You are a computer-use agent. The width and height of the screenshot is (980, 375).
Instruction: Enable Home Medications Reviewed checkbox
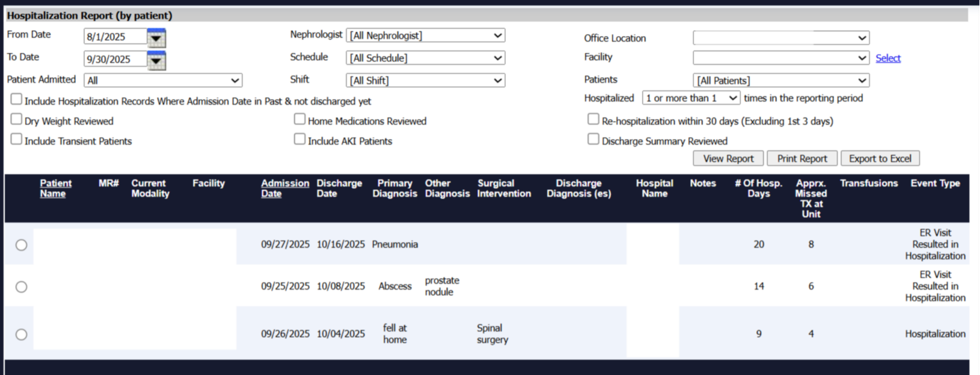click(300, 119)
